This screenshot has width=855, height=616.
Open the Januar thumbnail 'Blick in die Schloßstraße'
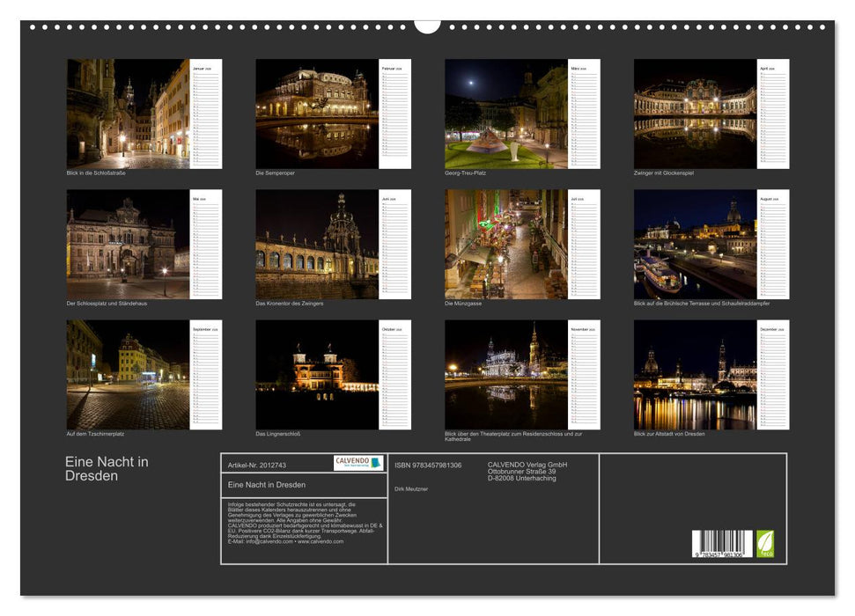coord(126,114)
